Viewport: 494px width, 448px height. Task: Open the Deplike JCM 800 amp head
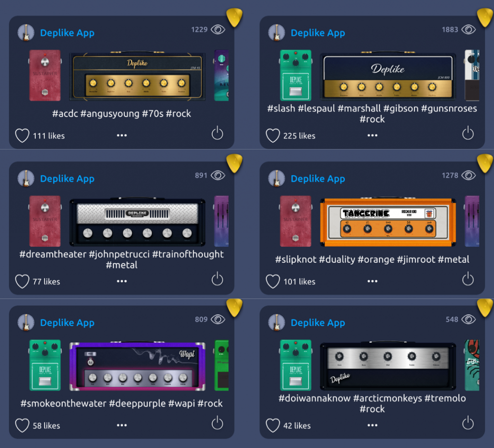388,76
